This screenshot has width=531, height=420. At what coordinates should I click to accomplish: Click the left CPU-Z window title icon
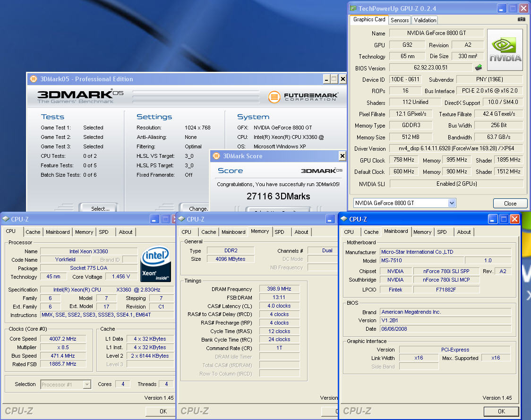[x=6, y=219]
